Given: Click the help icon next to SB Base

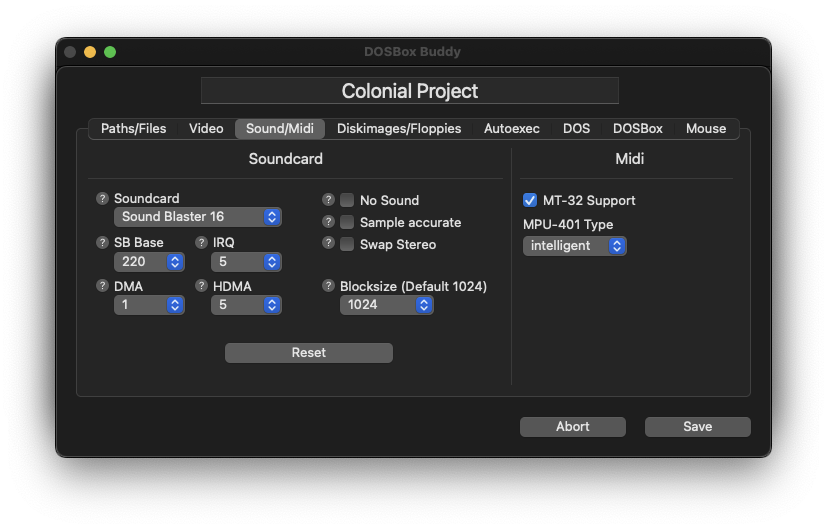Looking at the screenshot, I should click(x=102, y=243).
